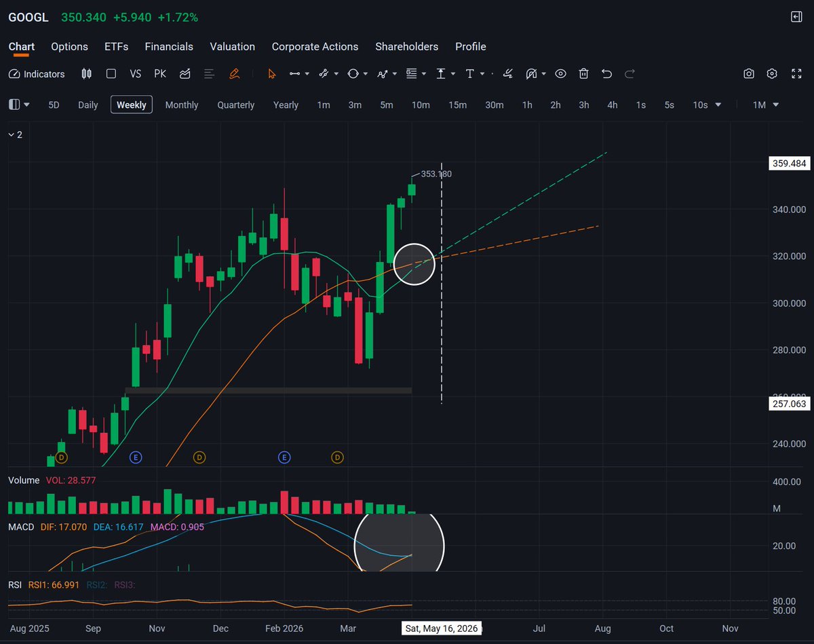Switch to the Options tab
Screen dimensions: 814x644
(69, 47)
